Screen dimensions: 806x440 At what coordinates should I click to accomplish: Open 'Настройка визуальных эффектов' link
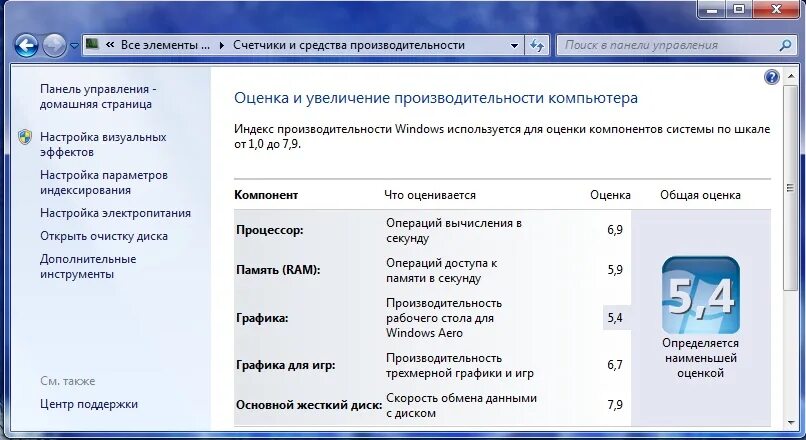[x=103, y=144]
